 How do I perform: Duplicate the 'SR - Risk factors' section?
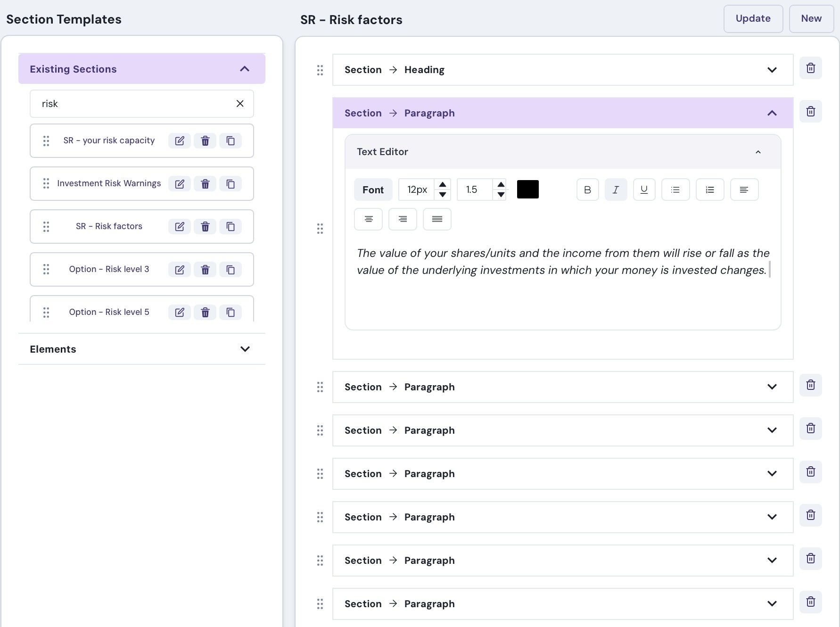[x=231, y=227]
